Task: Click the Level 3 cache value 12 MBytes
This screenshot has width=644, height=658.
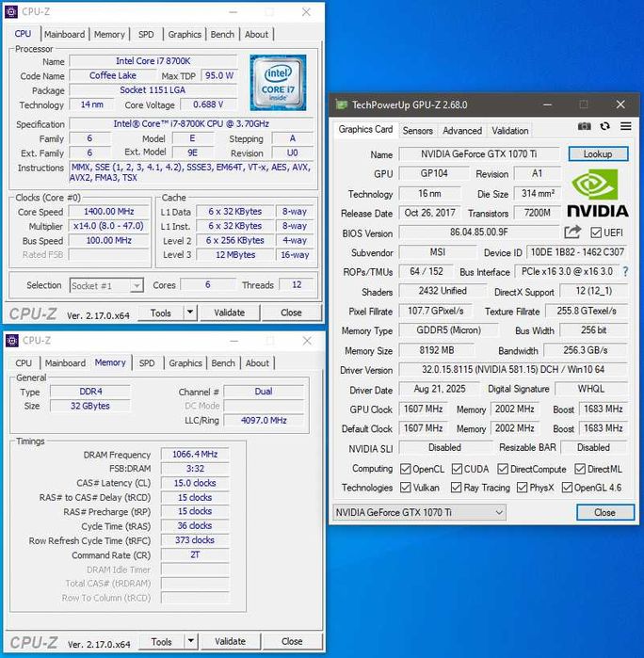Action: point(235,255)
